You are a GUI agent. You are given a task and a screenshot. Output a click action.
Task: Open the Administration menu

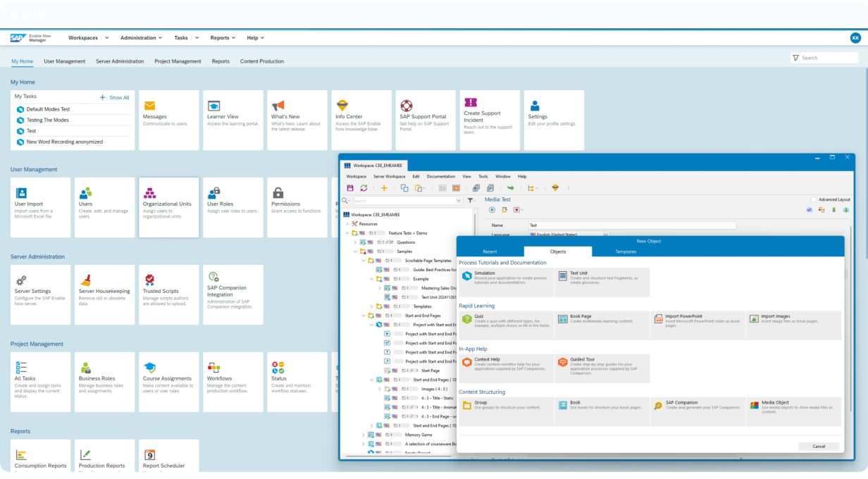(141, 37)
